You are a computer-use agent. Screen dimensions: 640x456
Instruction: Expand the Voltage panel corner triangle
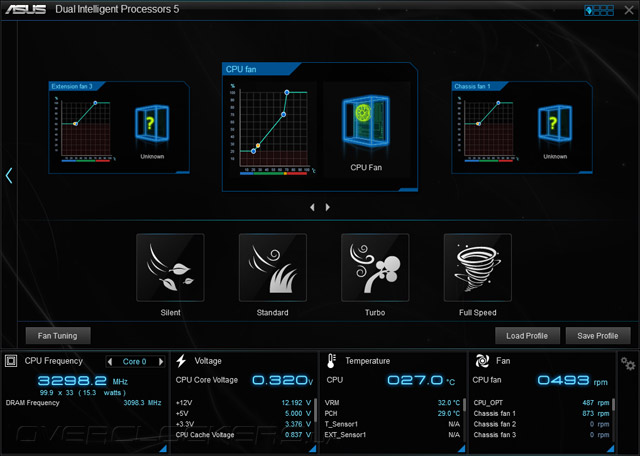(x=312, y=448)
